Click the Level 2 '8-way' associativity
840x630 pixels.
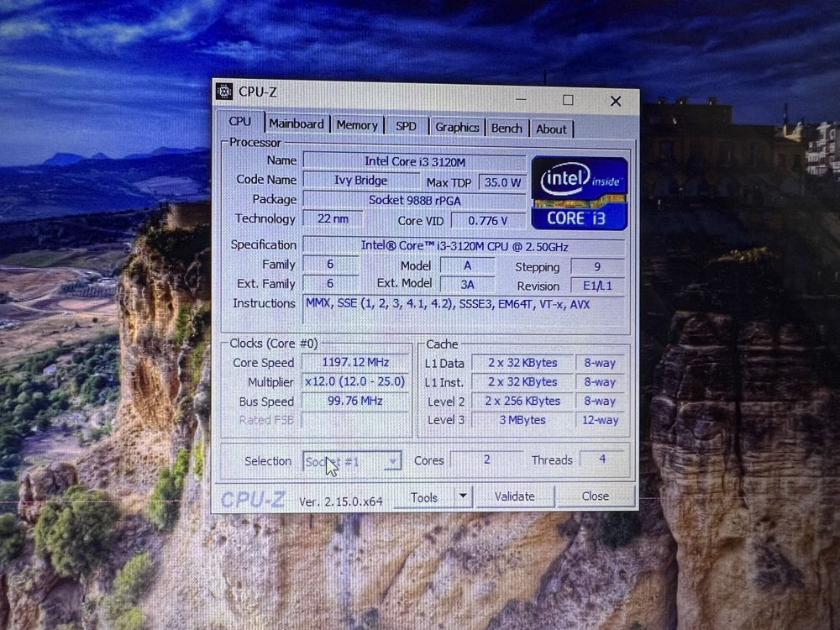(x=600, y=401)
